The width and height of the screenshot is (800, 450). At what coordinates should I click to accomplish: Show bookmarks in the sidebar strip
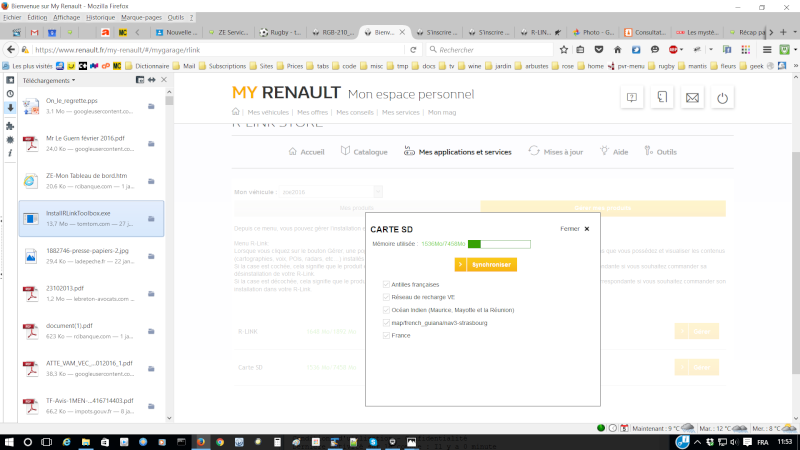point(10,80)
